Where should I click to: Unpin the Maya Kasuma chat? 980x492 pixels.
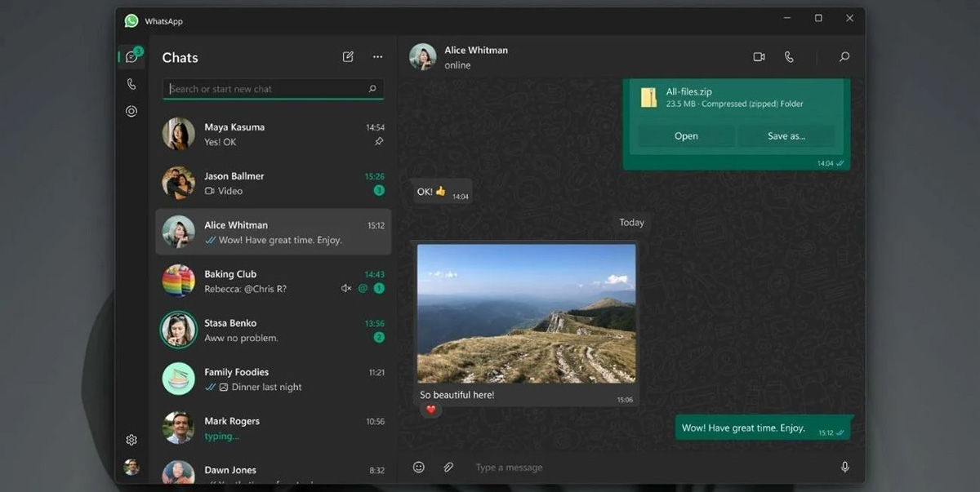(378, 140)
